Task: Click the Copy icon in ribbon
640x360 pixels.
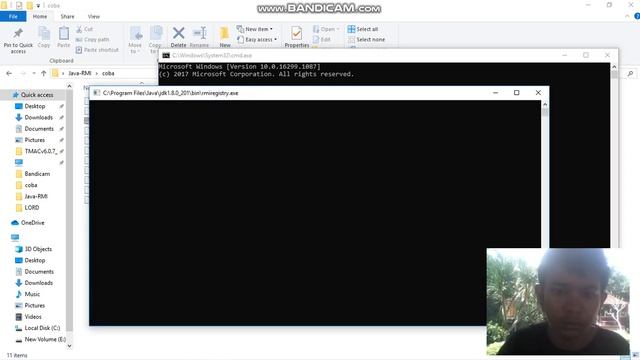Action: (44, 33)
